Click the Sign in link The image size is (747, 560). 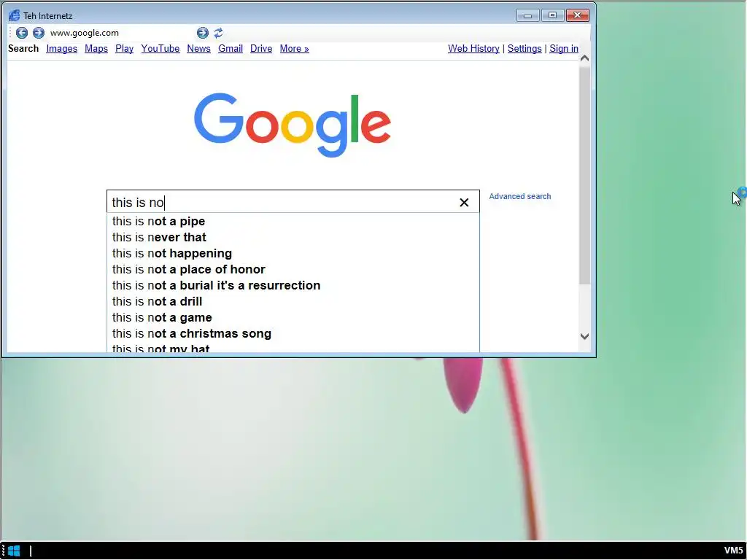[x=564, y=49]
